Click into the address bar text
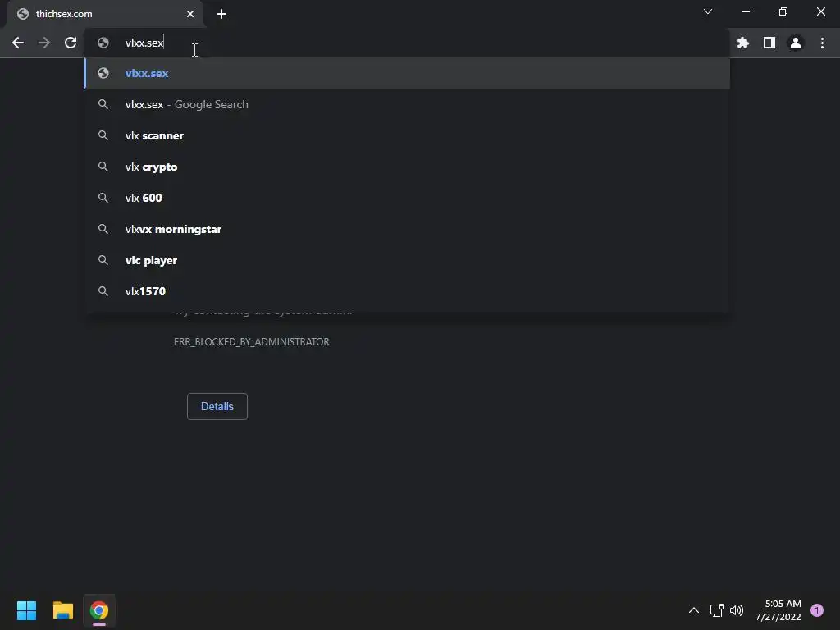 tap(144, 43)
